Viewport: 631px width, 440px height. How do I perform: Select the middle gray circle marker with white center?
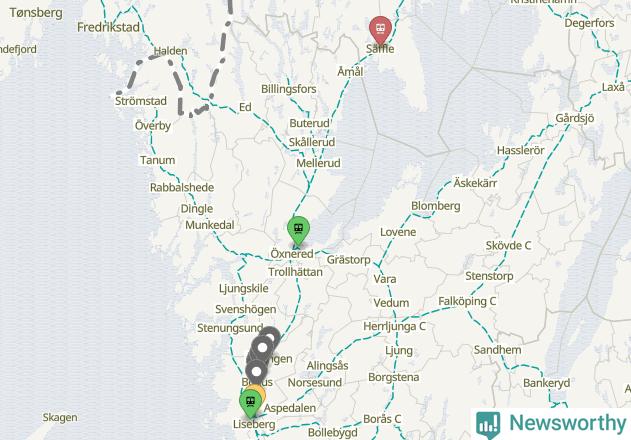(x=262, y=347)
